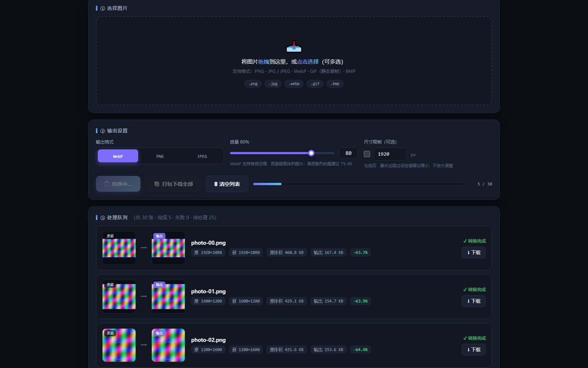Screen dimensions: 588x368
Task: Open output thumbnail of photo-00.png
Action: pos(168,248)
